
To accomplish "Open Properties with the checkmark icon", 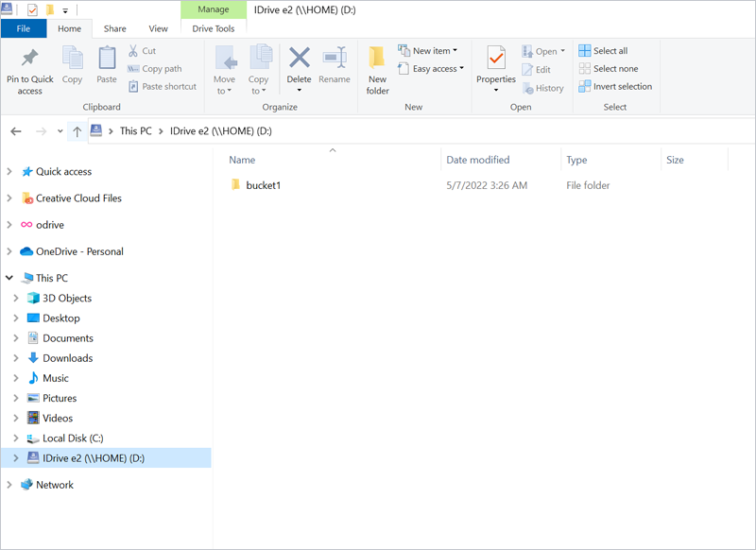I will (x=495, y=59).
